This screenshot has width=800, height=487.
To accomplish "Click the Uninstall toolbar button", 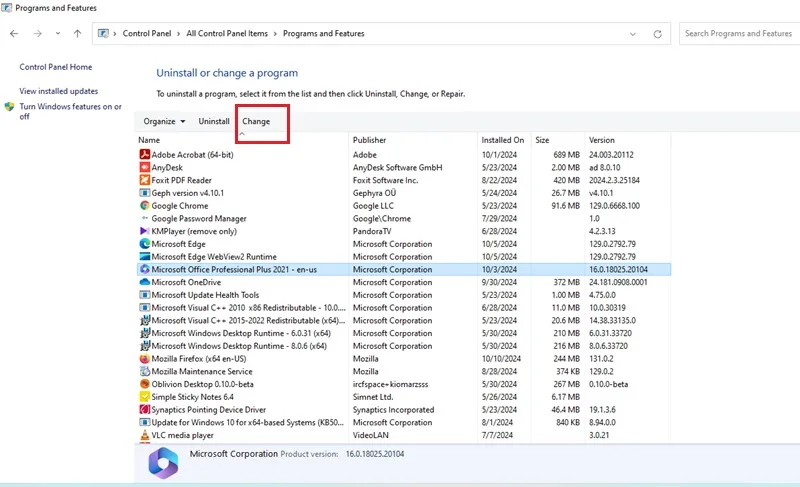I will pyautogui.click(x=214, y=121).
